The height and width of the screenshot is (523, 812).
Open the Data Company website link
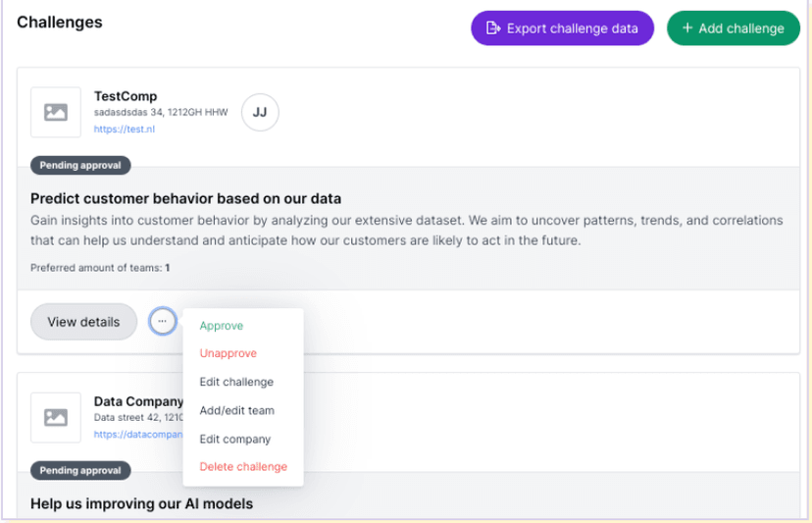[x=137, y=434]
